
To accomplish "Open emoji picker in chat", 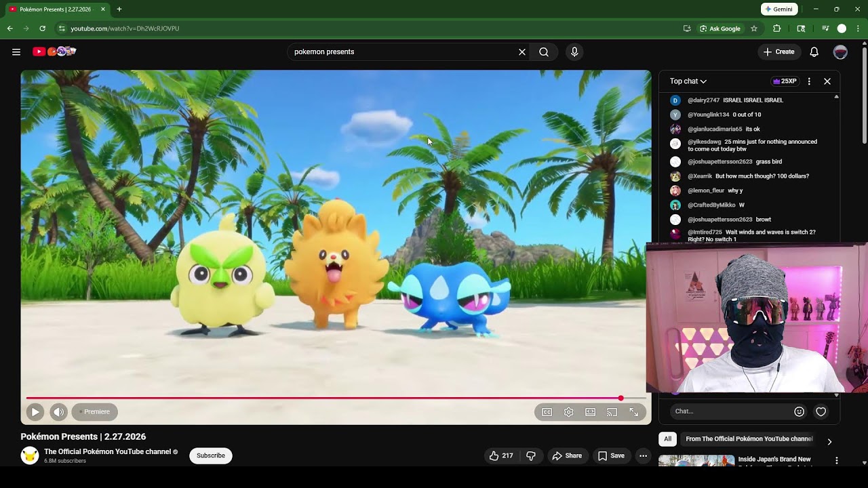I will 799,411.
